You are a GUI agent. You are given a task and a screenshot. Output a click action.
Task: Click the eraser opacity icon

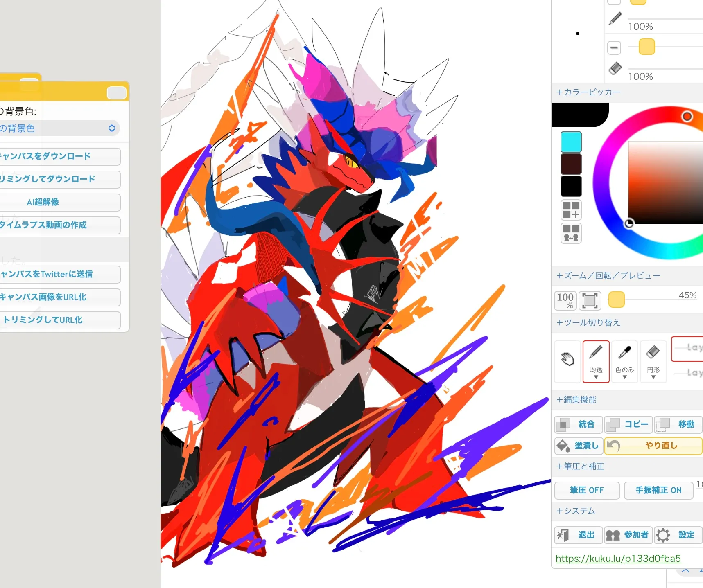point(615,68)
